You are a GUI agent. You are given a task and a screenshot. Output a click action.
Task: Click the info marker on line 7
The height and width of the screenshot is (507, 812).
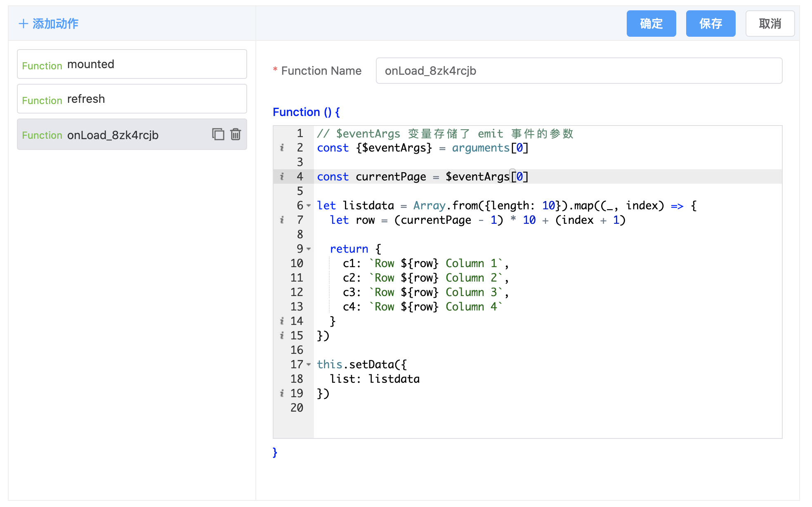coord(282,220)
